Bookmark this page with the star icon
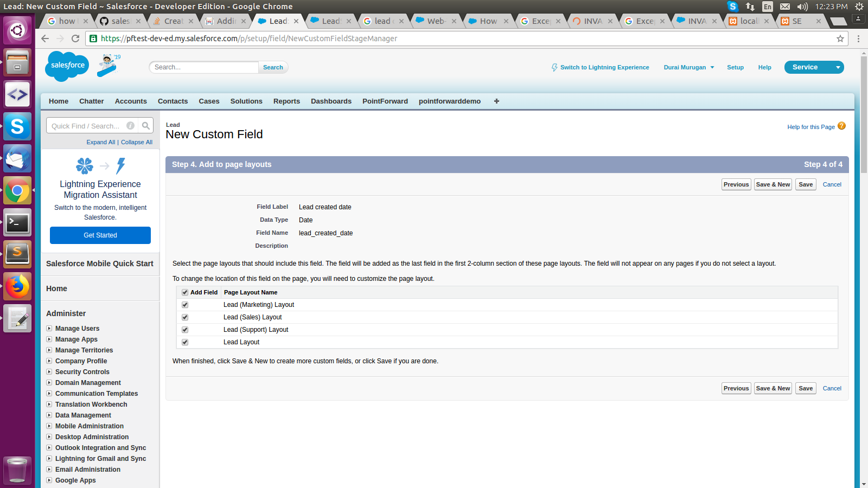The width and height of the screenshot is (868, 488). click(x=840, y=38)
